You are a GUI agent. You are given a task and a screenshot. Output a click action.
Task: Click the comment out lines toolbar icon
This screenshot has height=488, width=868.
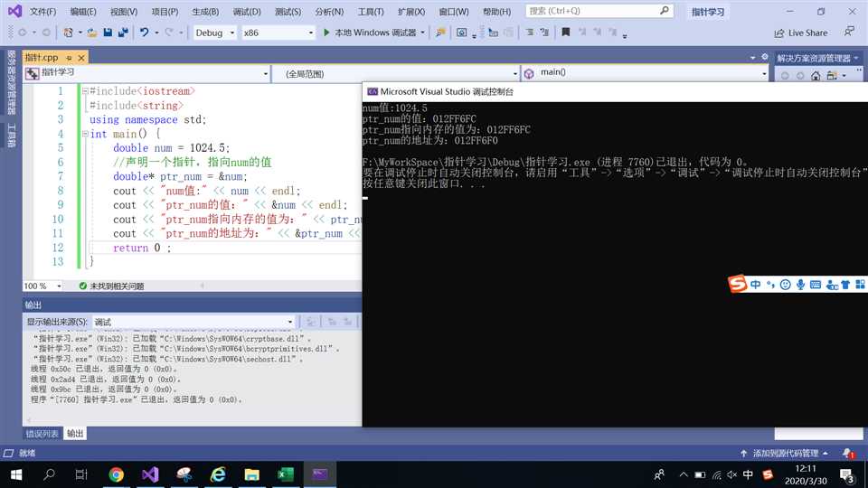point(530,33)
